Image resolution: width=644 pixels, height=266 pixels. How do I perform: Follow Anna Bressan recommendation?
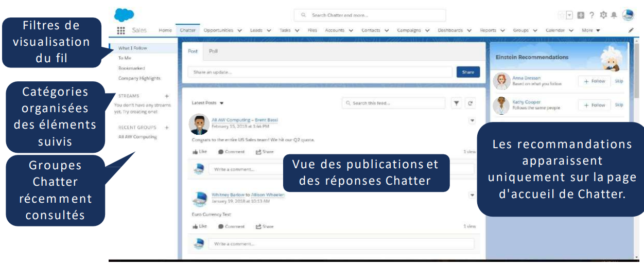(594, 81)
